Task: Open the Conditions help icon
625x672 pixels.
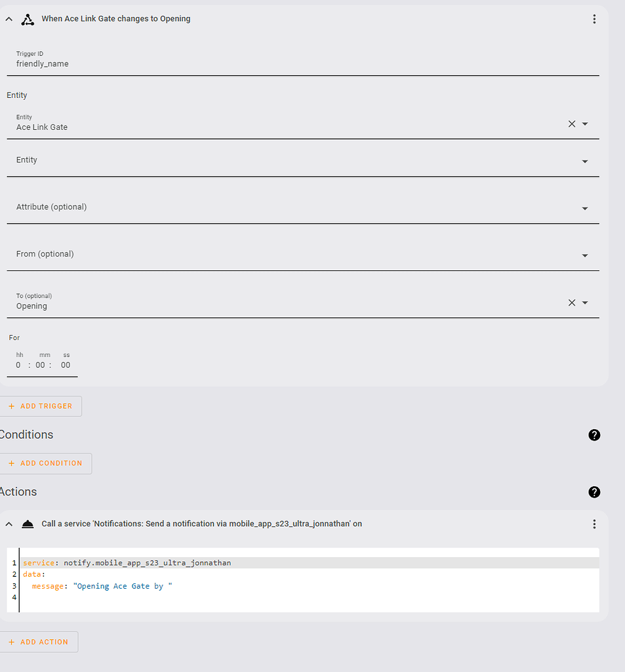Action: [x=594, y=435]
